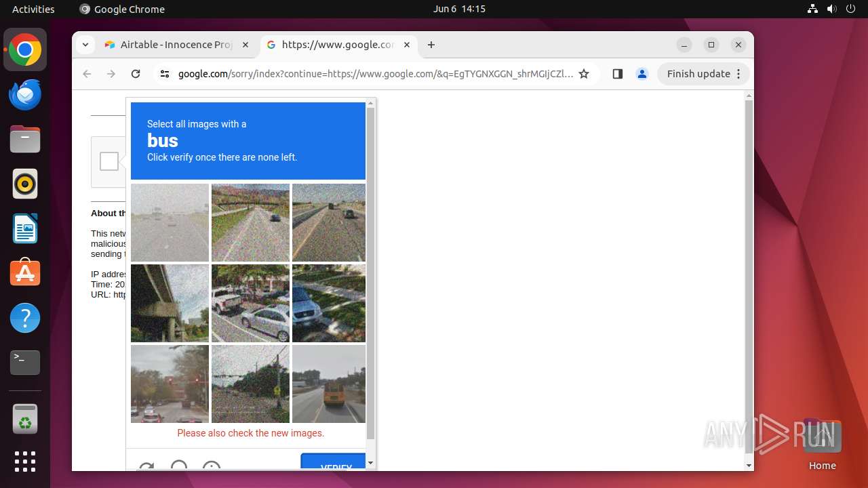Show all applications grid
The image size is (868, 488).
pyautogui.click(x=25, y=462)
